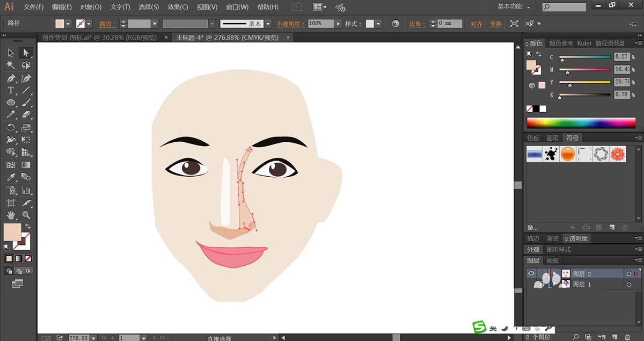Choose the Magic Wand tool

[x=11, y=65]
